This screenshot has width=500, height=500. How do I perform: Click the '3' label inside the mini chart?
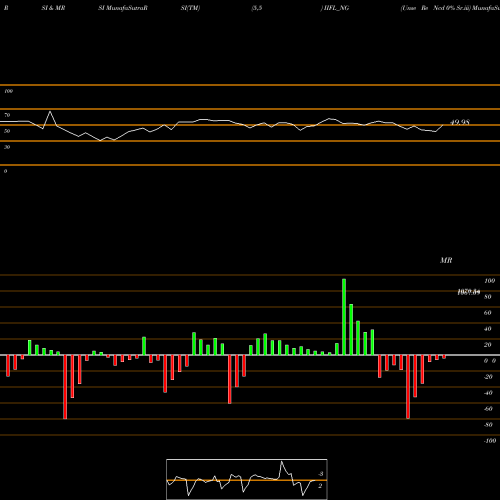click(321, 474)
